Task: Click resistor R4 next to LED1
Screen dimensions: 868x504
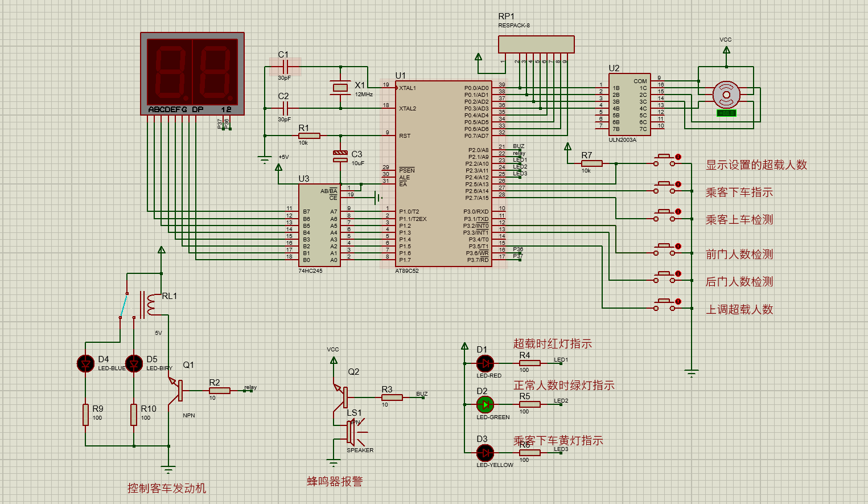Action: [530, 363]
